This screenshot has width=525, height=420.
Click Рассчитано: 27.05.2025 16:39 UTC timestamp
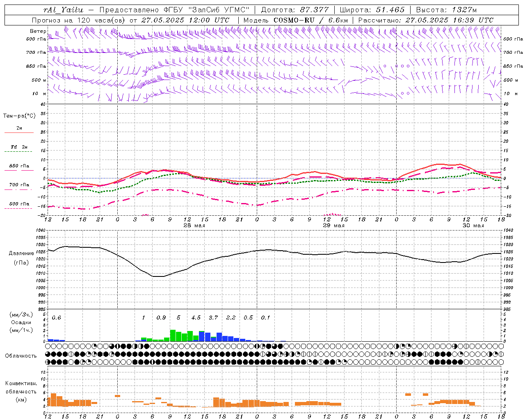[x=426, y=20]
